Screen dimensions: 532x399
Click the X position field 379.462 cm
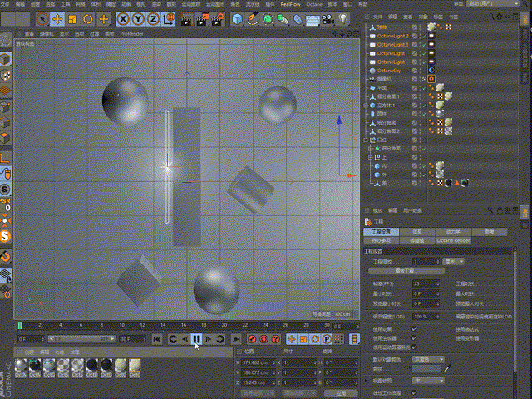[259, 362]
